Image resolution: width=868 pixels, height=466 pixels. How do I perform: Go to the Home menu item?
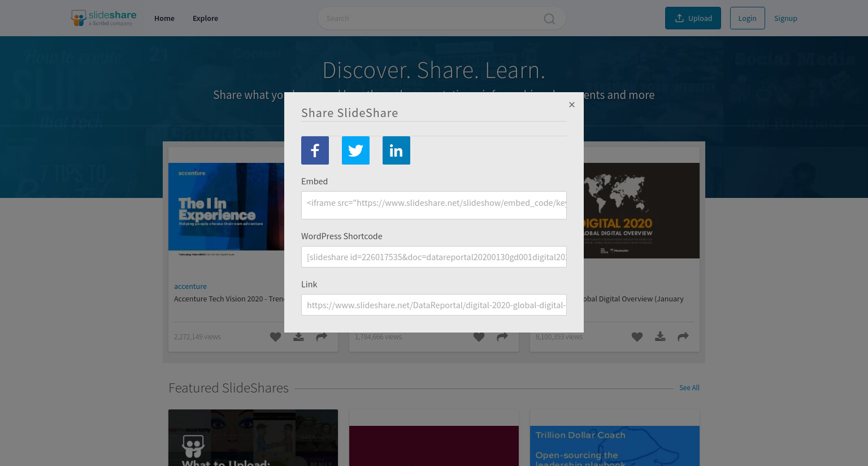(164, 18)
